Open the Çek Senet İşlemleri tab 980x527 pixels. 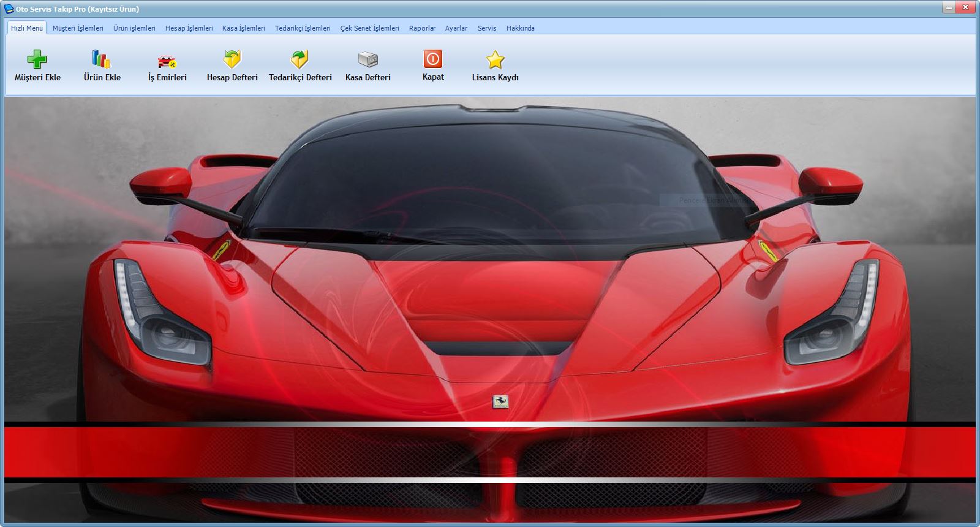coord(369,28)
